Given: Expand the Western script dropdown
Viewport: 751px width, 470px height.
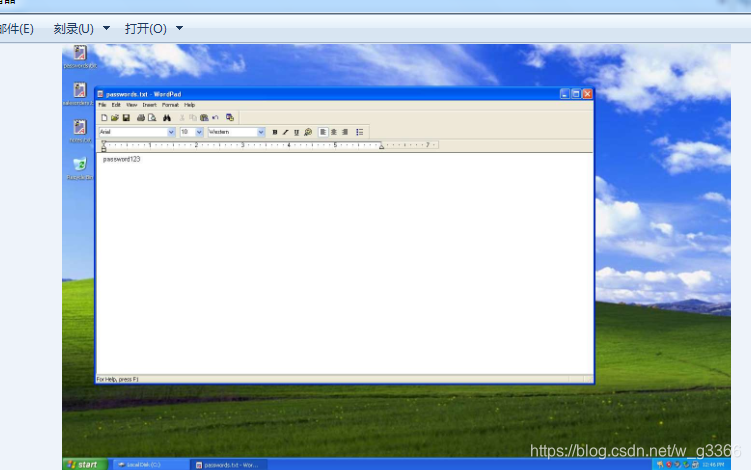Looking at the screenshot, I should 261,132.
